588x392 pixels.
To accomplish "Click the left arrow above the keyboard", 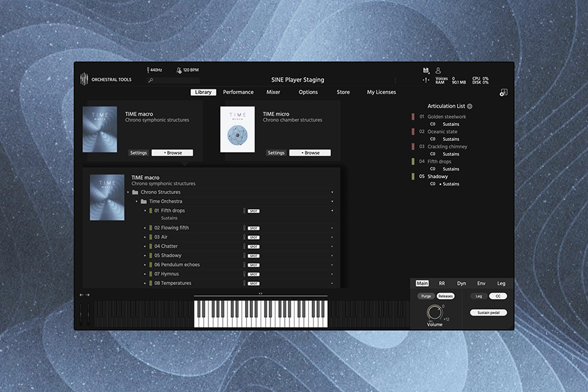I will point(82,295).
